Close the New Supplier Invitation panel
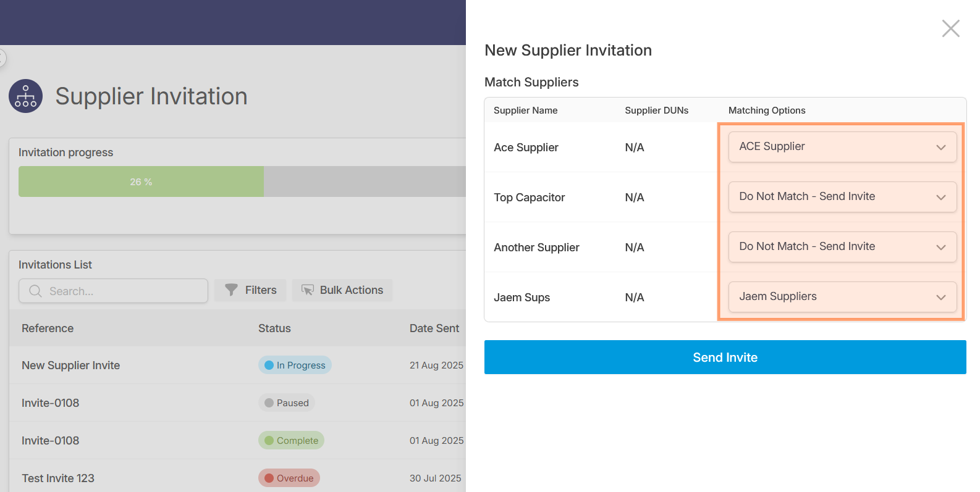Screen dimensions: 980x492 tap(950, 28)
